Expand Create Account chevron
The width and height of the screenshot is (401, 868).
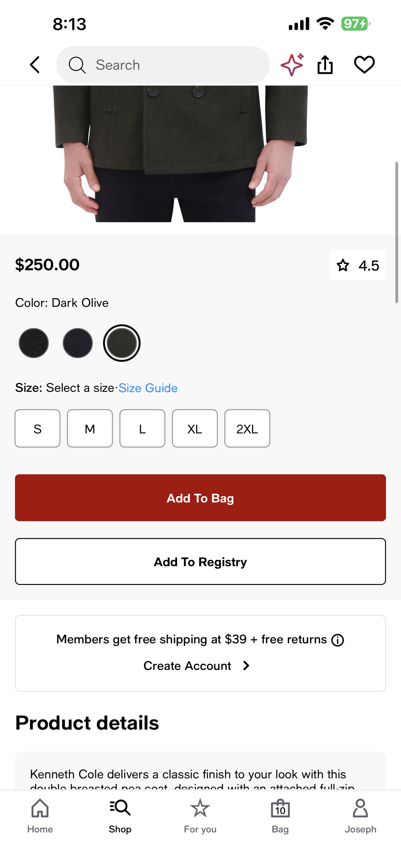(x=246, y=665)
